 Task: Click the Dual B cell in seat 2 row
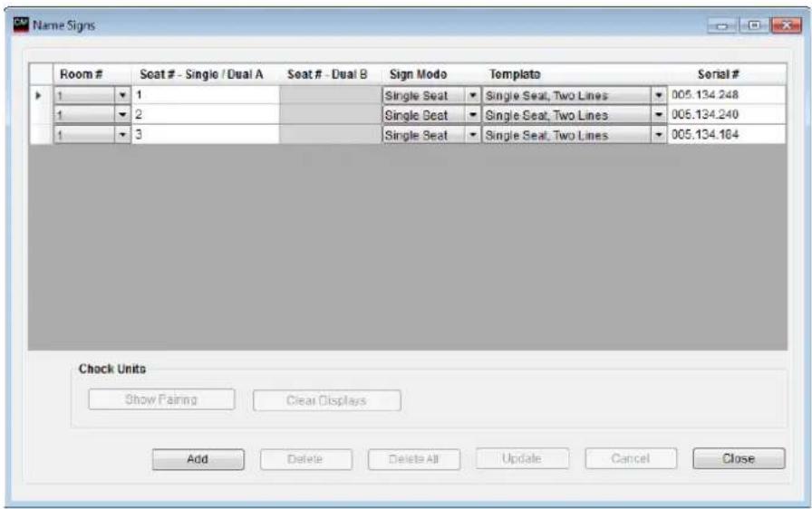(x=331, y=115)
